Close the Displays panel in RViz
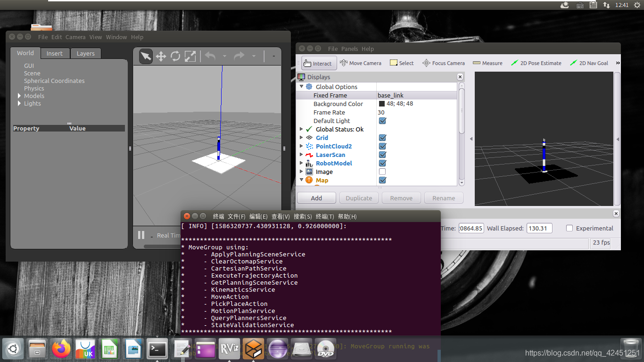This screenshot has width=644, height=362. pos(460,77)
